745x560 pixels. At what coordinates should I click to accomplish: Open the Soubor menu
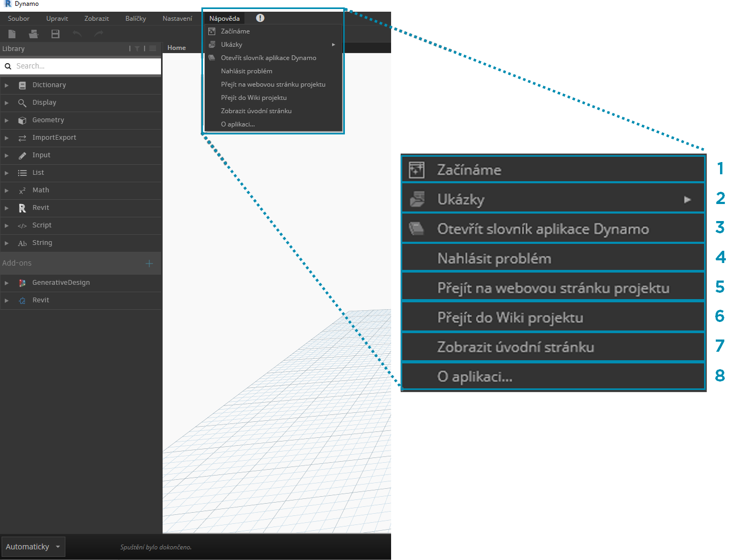tap(19, 19)
